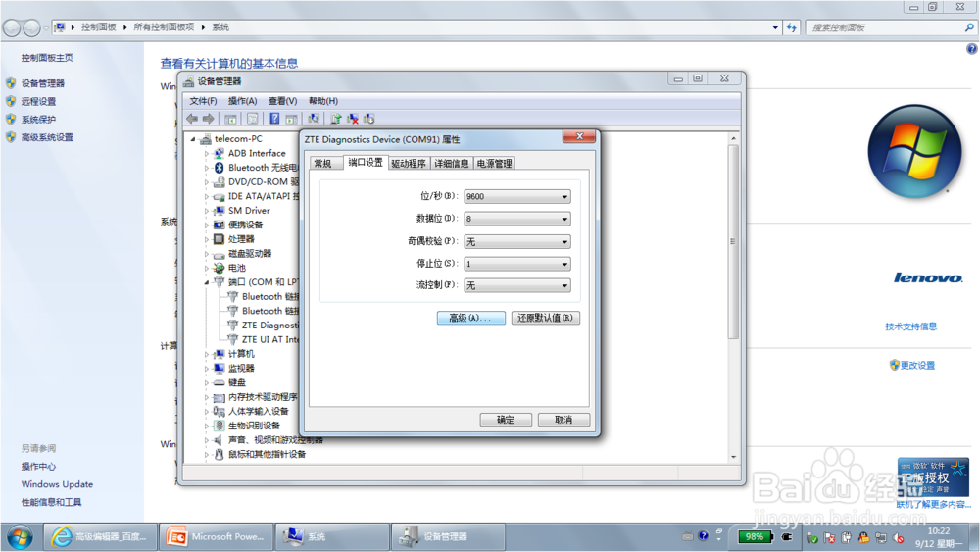Collapse the telecom-PC root tree node
This screenshot has width=980, height=552.
tap(193, 139)
